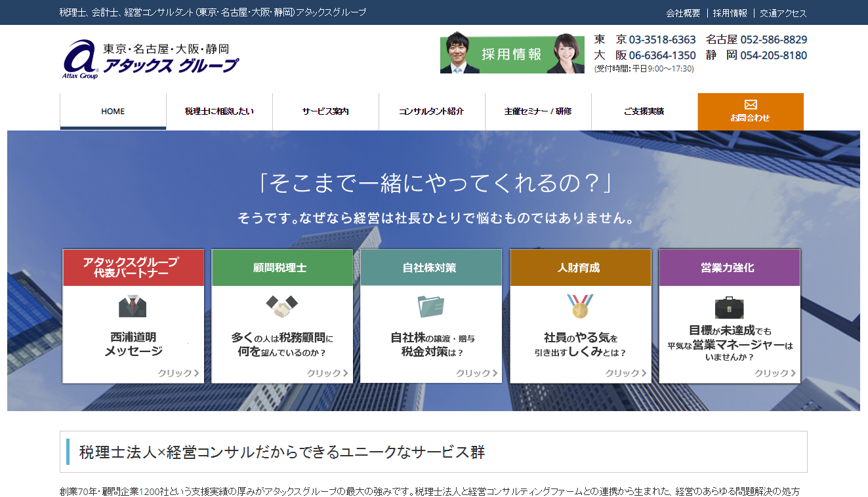Click クリック arrow in 顧問税理士 card

[327, 373]
